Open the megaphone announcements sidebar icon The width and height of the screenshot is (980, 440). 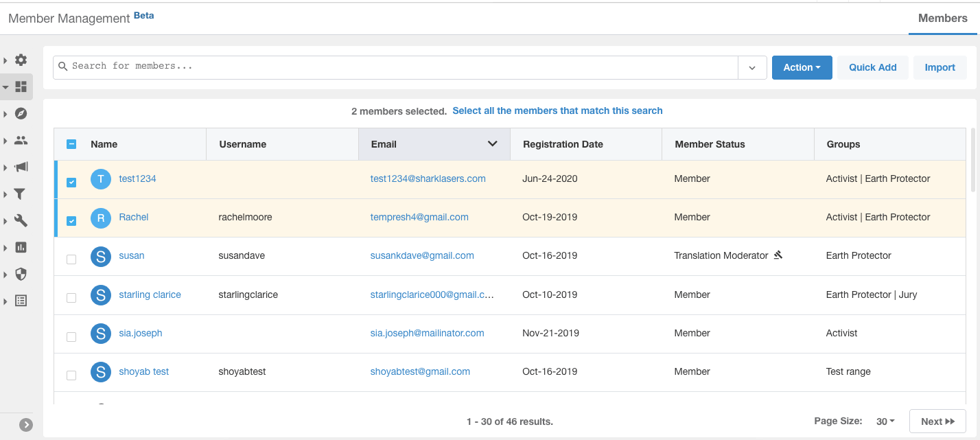pyautogui.click(x=21, y=167)
